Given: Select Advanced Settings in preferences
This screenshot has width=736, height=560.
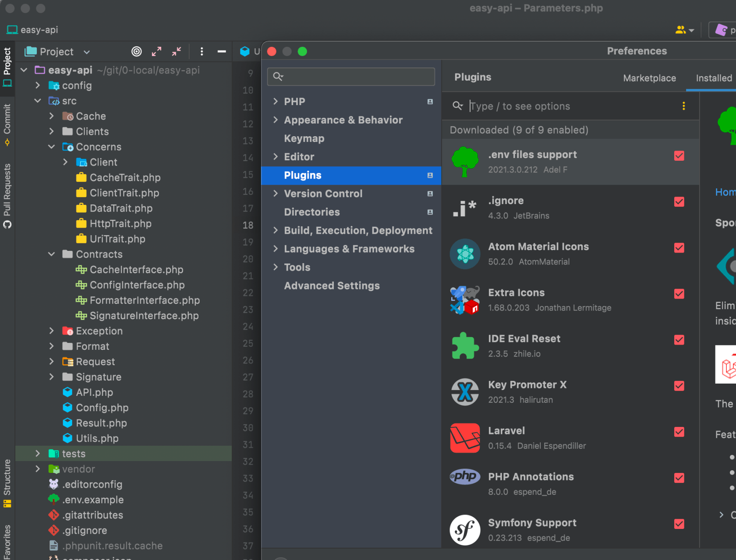Looking at the screenshot, I should (332, 285).
